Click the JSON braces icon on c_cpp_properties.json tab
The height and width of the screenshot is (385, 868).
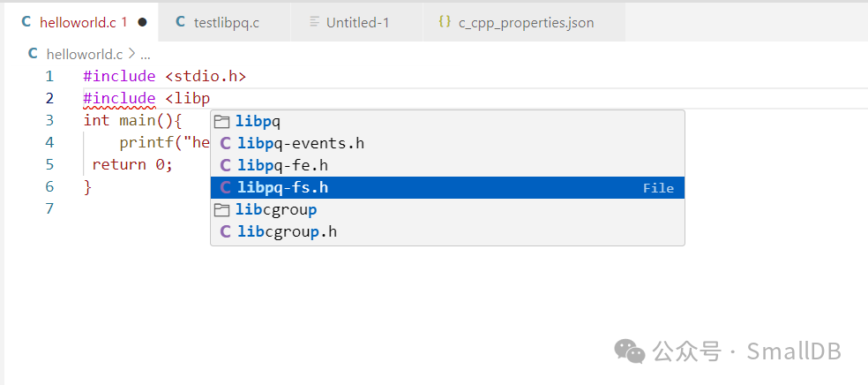tap(445, 22)
